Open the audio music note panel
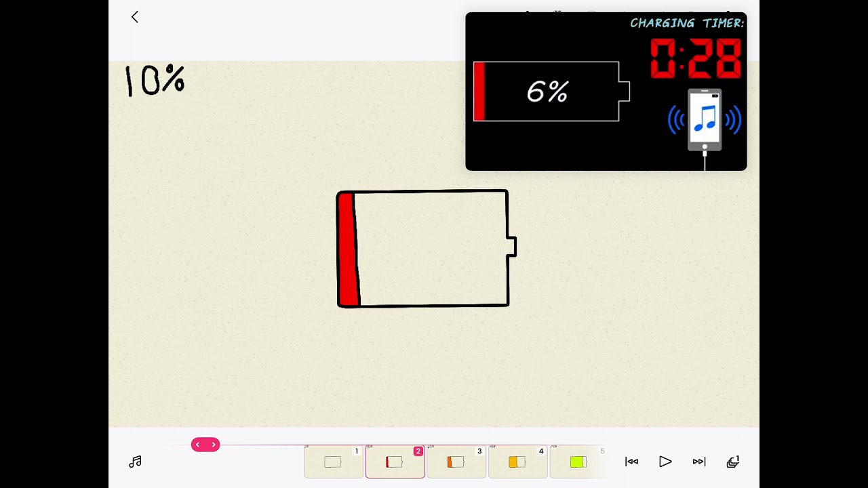The height and width of the screenshot is (488, 868). pos(135,462)
